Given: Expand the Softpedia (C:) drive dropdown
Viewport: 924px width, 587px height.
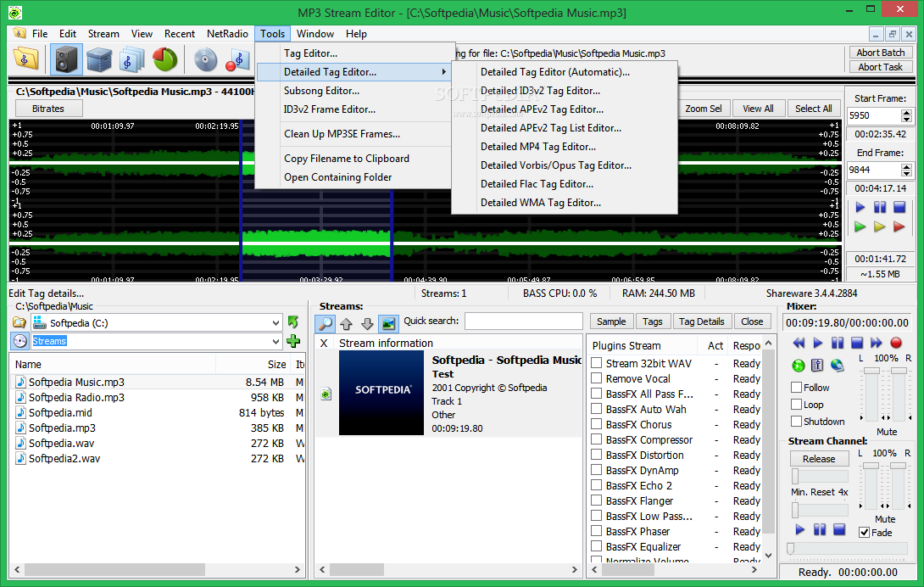Looking at the screenshot, I should pyautogui.click(x=276, y=323).
